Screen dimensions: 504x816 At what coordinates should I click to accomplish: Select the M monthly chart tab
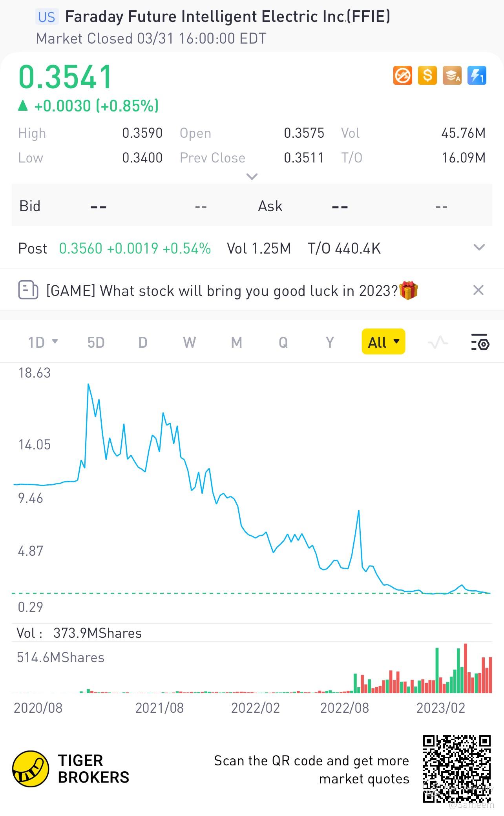236,343
